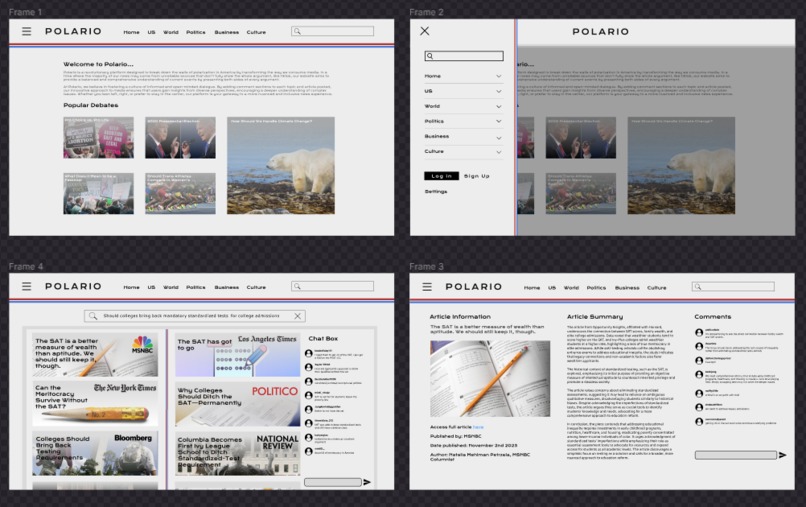
Task: Click the header search field in Frame 1
Action: (x=333, y=31)
